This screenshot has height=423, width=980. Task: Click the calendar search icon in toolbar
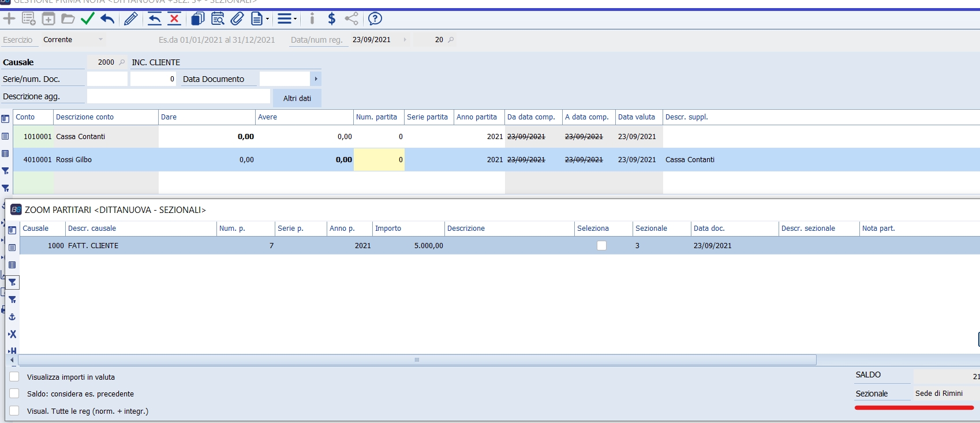218,19
